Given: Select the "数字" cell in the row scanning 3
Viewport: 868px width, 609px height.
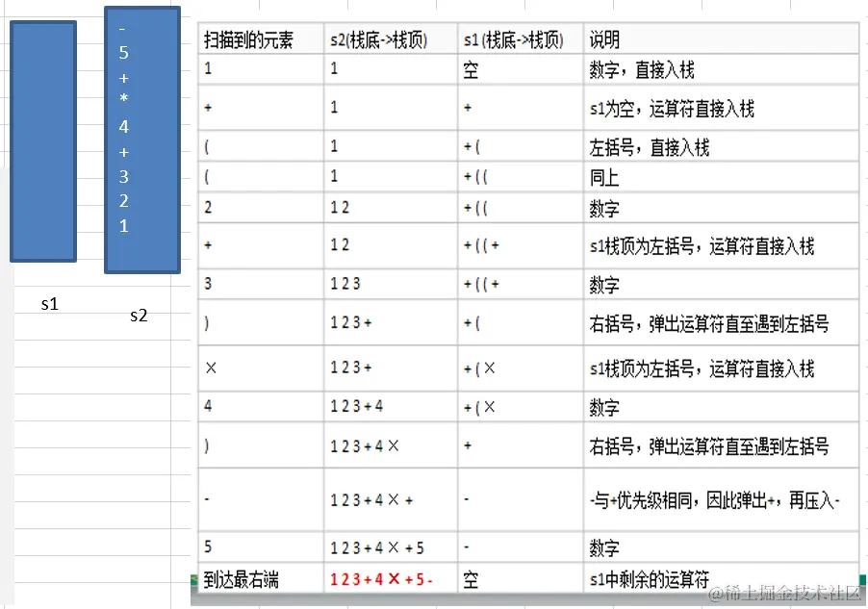Looking at the screenshot, I should tap(721, 284).
